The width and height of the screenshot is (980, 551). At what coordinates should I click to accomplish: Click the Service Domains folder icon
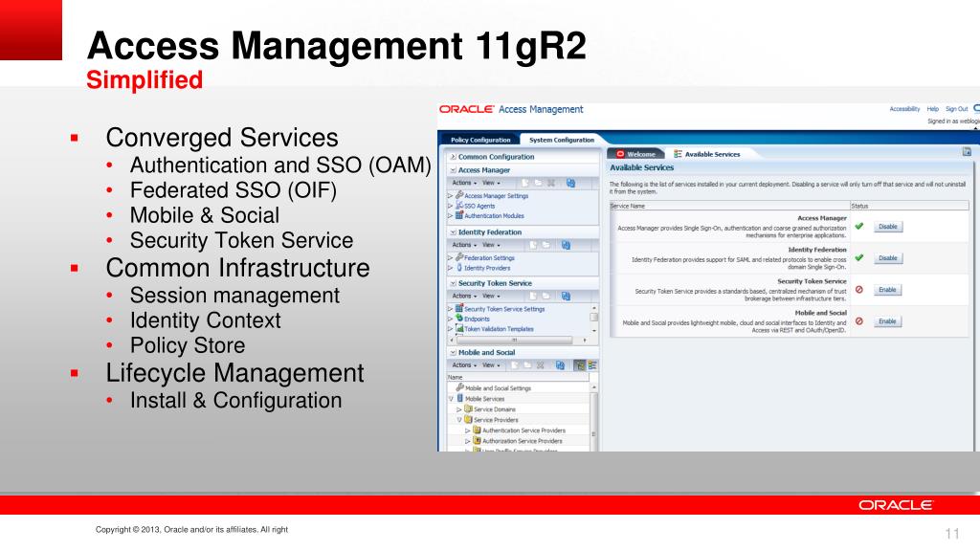click(468, 409)
